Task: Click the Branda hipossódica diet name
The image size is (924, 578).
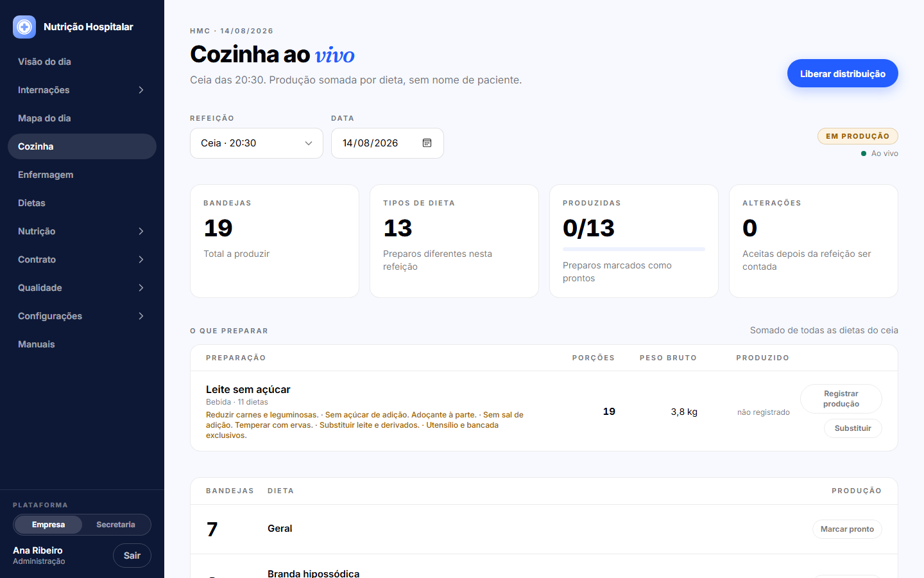Action: click(x=313, y=573)
